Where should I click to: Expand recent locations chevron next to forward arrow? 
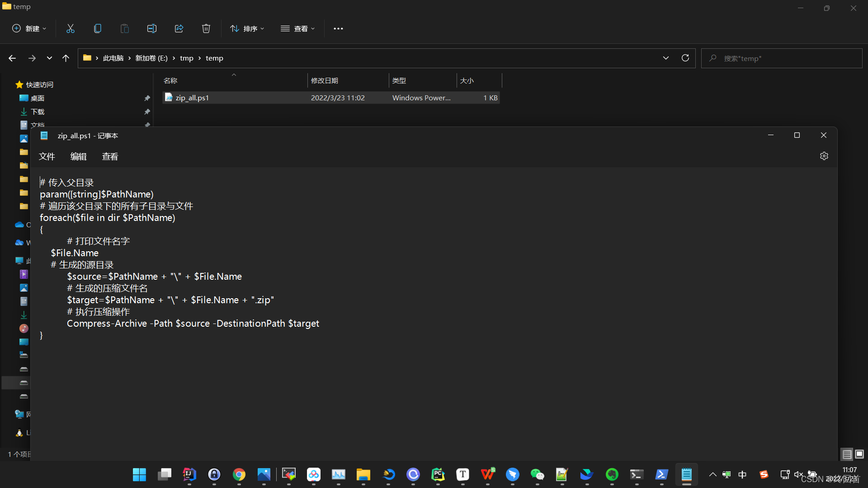click(x=49, y=58)
